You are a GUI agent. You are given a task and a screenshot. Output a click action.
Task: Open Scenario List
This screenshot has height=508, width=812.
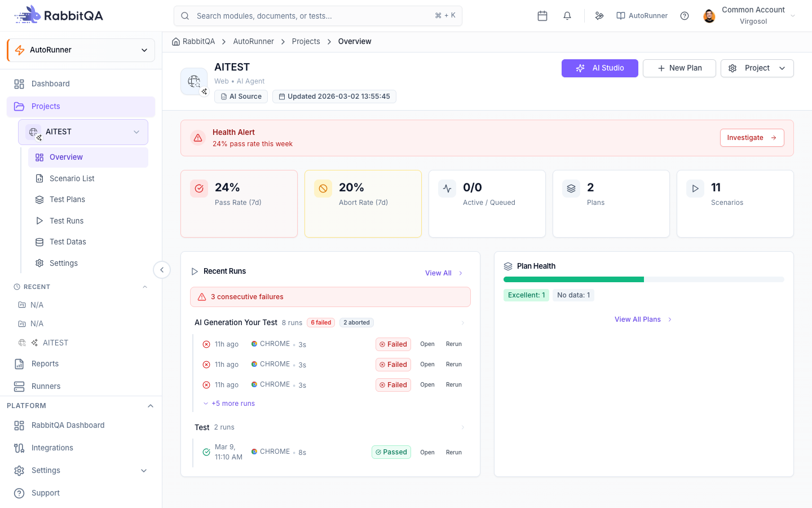tap(88, 178)
